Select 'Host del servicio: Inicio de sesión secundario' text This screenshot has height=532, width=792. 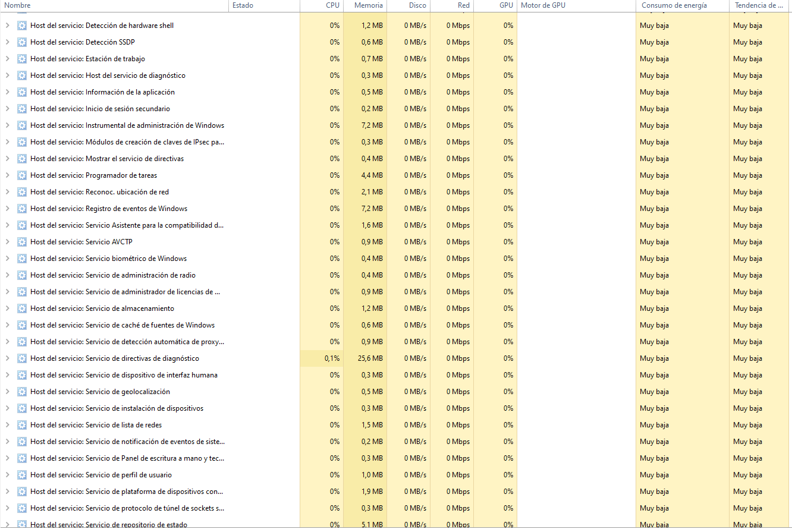click(x=100, y=109)
